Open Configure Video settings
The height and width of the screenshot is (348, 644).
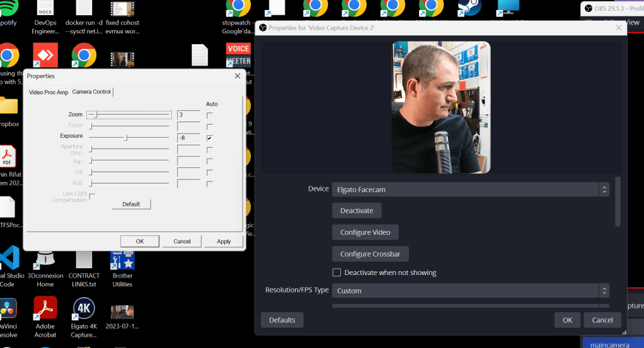point(365,232)
